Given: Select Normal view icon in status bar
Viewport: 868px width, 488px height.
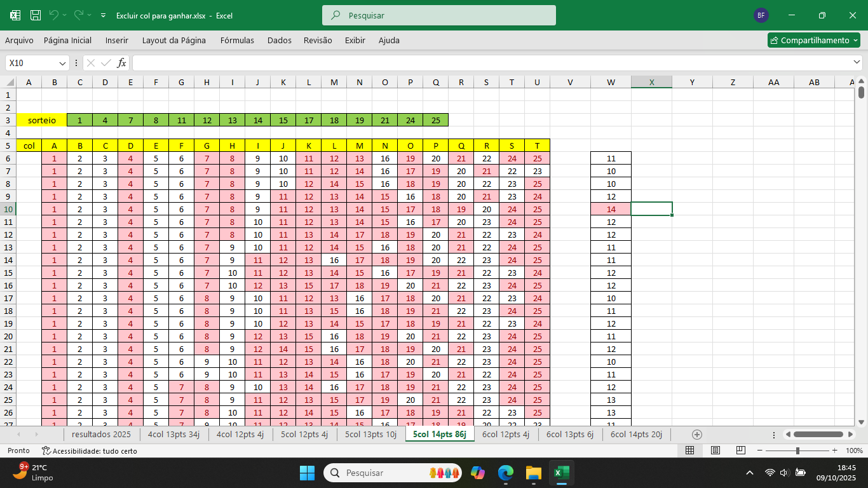Looking at the screenshot, I should pyautogui.click(x=689, y=451).
